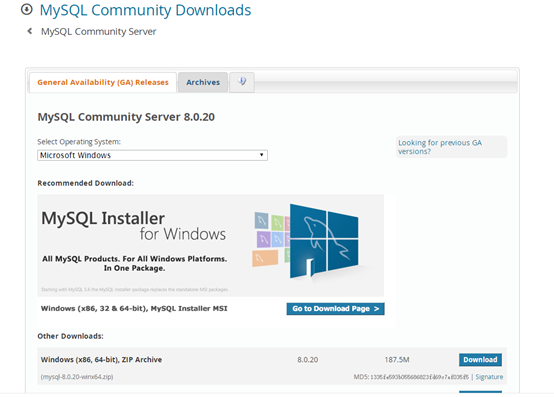
Task: Open Looking for previous GA versions link
Action: click(x=440, y=147)
